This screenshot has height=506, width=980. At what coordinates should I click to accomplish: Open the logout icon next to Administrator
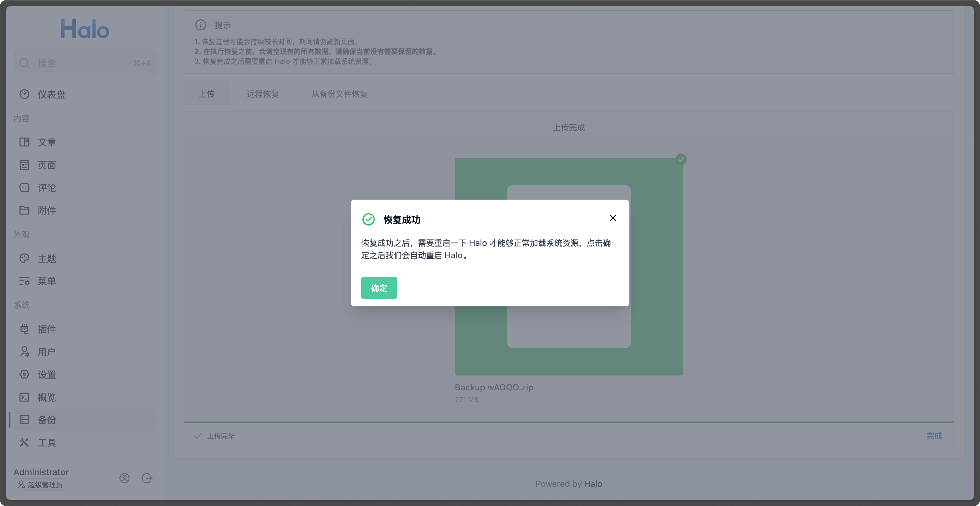(x=147, y=478)
